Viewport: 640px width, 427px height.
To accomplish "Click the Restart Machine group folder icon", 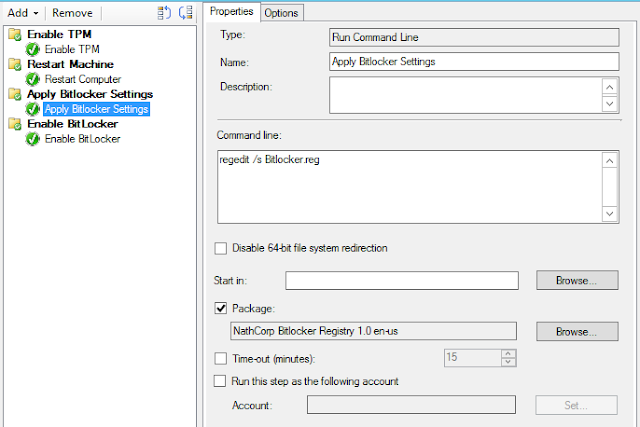I will click(x=14, y=64).
